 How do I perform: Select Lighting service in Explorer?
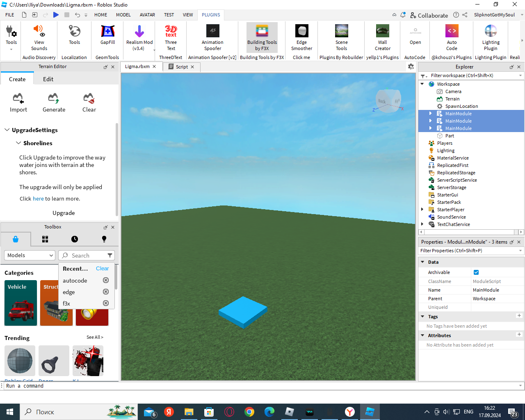[445, 151]
